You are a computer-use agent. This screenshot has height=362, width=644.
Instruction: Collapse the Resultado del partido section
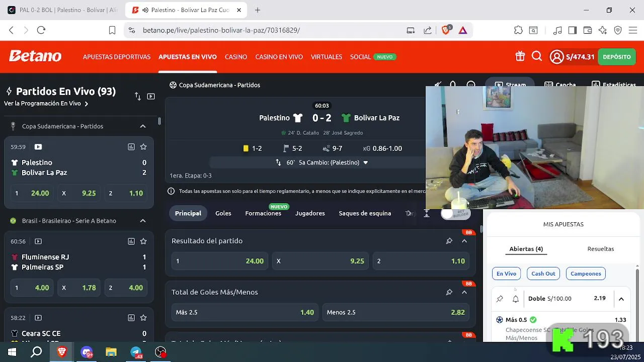pyautogui.click(x=464, y=241)
